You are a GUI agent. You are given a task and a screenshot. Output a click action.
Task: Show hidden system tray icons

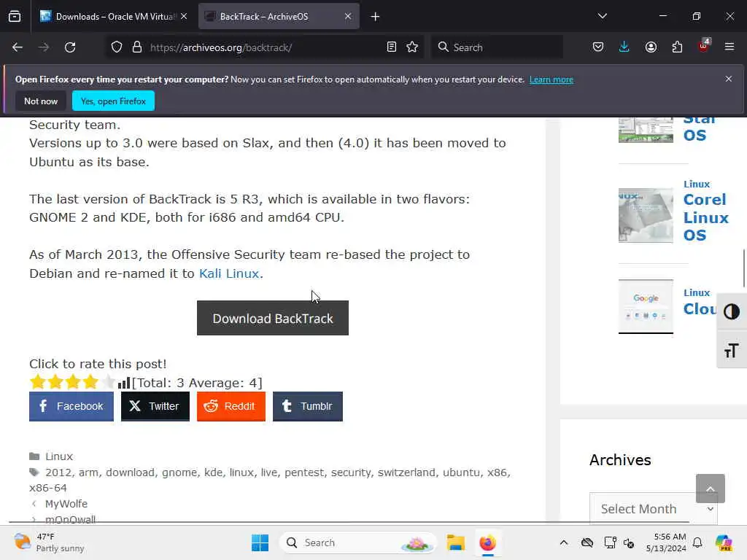[x=564, y=542]
